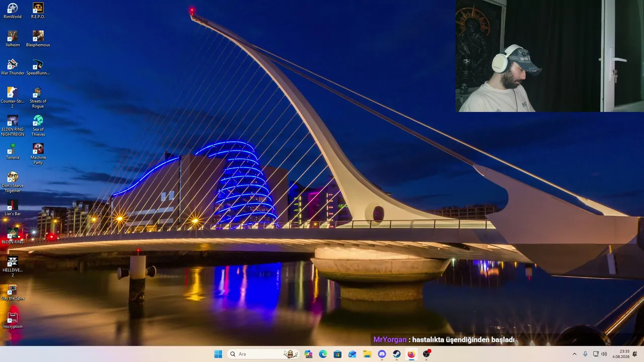Viewport: 644px width, 362px height.
Task: Open the clock and date 23:35
Action: click(621, 354)
